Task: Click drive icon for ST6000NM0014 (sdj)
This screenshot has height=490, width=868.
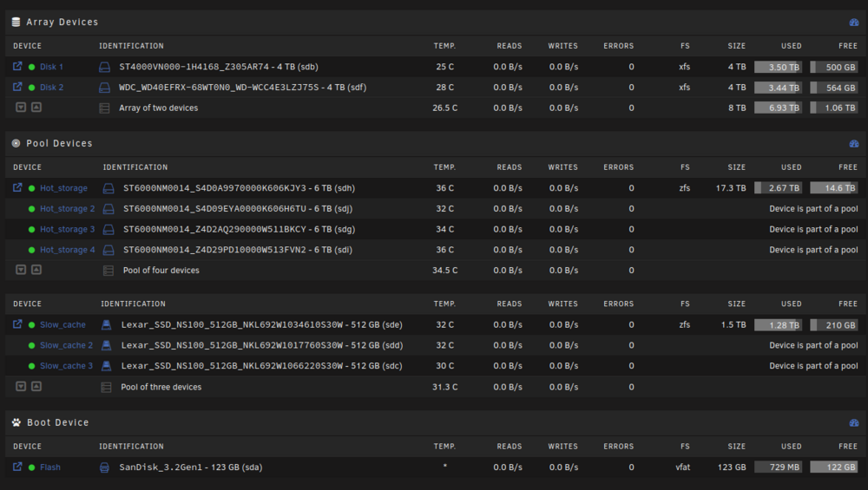Action: pyautogui.click(x=108, y=209)
